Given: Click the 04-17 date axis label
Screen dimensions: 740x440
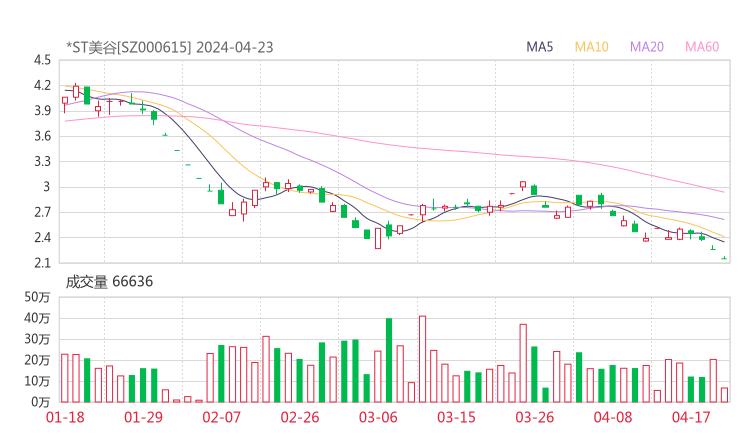Looking at the screenshot, I should pos(691,417).
